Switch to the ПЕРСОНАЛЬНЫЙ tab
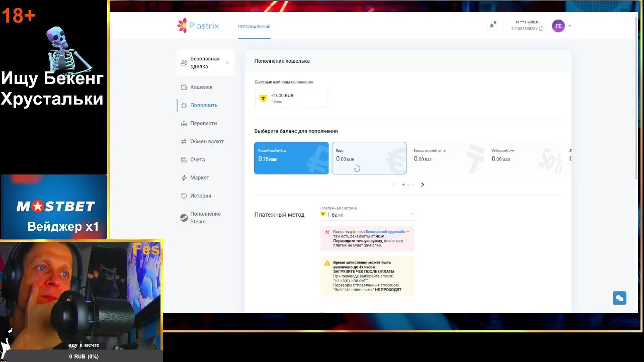The image size is (644, 362). (x=254, y=27)
